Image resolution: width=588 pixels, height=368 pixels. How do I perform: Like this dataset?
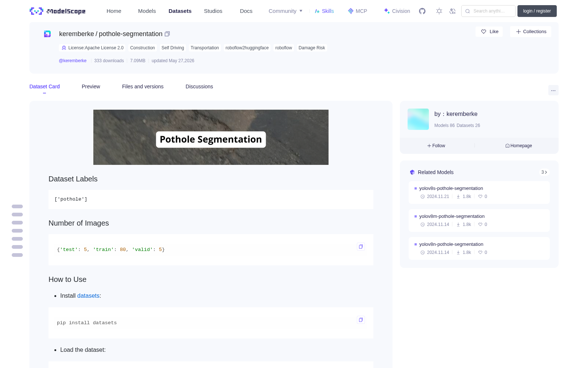click(490, 32)
